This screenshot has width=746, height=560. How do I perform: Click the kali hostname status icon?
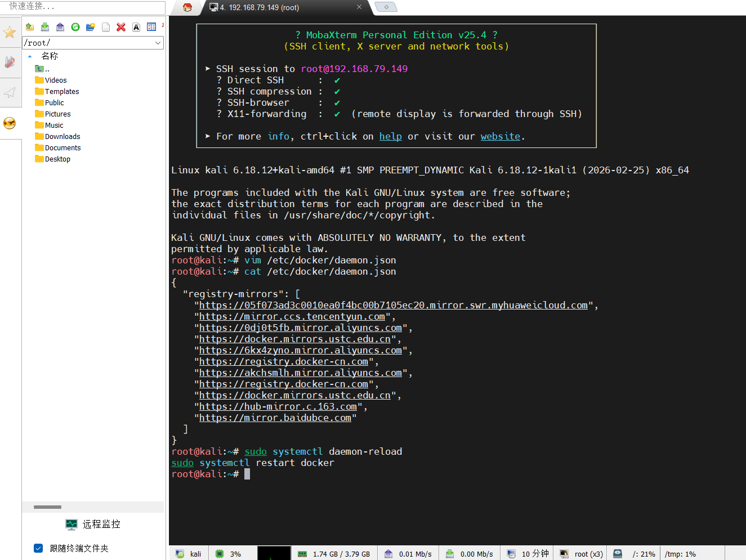(x=180, y=554)
